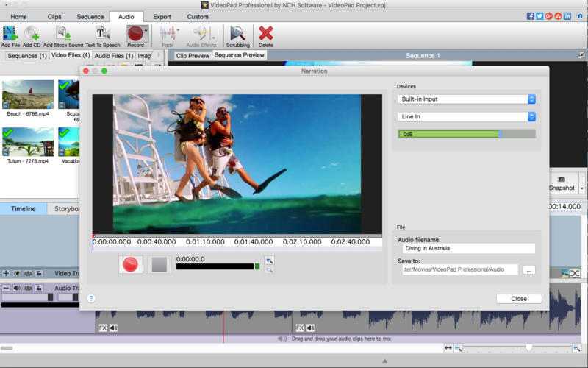The height and width of the screenshot is (368, 588).
Task: Adjust the 0dB input level slider
Action: 467,134
